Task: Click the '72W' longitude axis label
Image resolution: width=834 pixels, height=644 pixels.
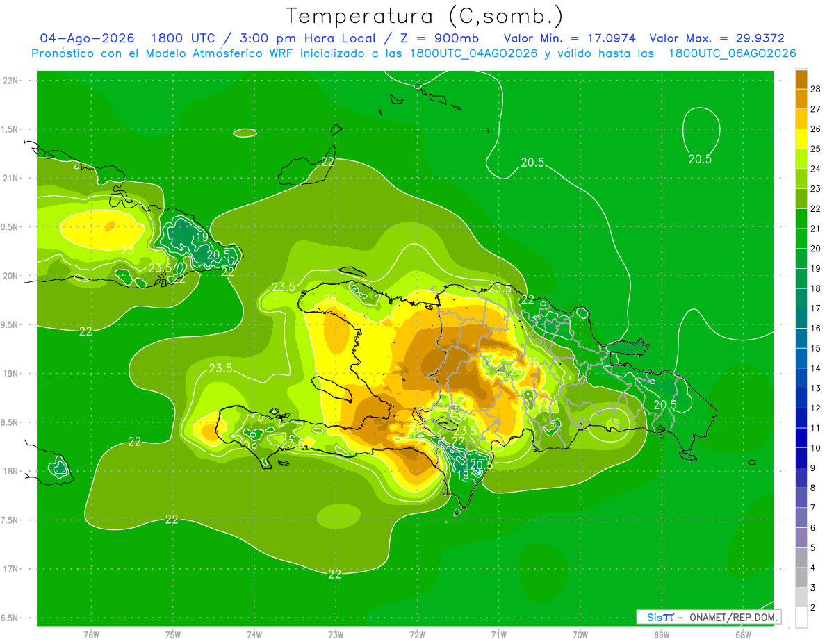Action: click(x=417, y=634)
